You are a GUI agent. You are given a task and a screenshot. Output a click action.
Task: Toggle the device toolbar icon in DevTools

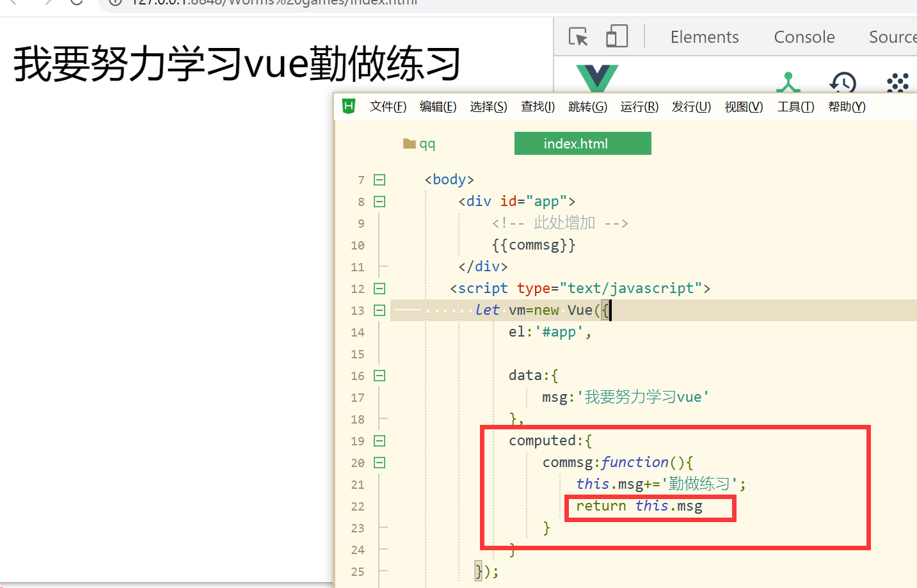(x=617, y=36)
